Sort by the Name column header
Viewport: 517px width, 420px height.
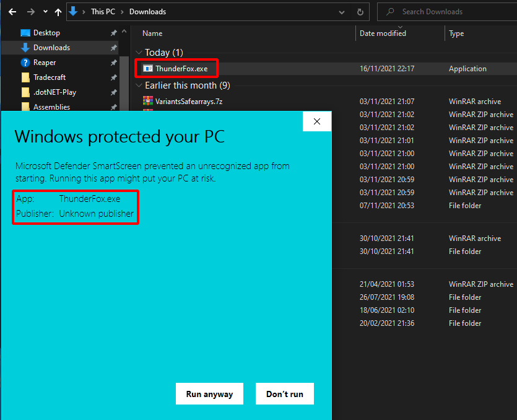pyautogui.click(x=152, y=33)
